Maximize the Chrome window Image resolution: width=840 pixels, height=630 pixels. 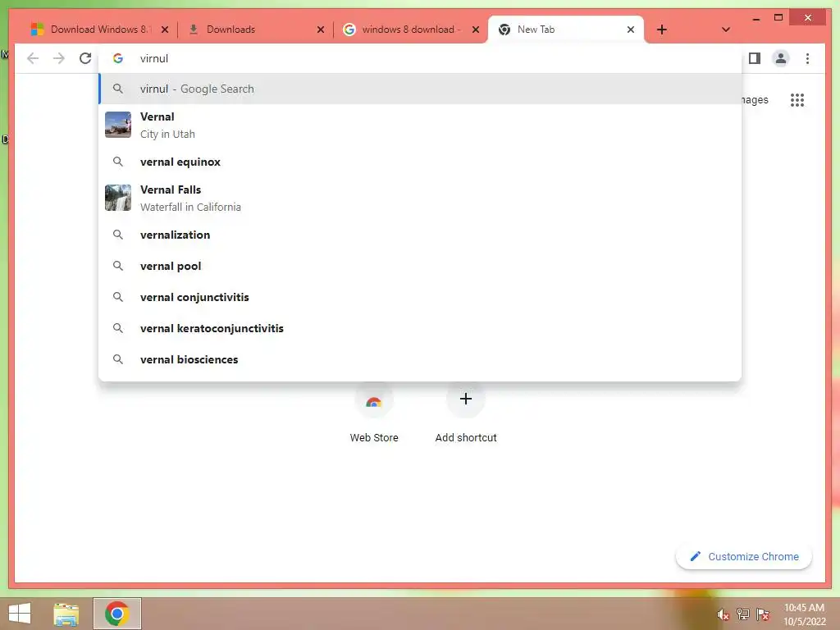tap(778, 18)
